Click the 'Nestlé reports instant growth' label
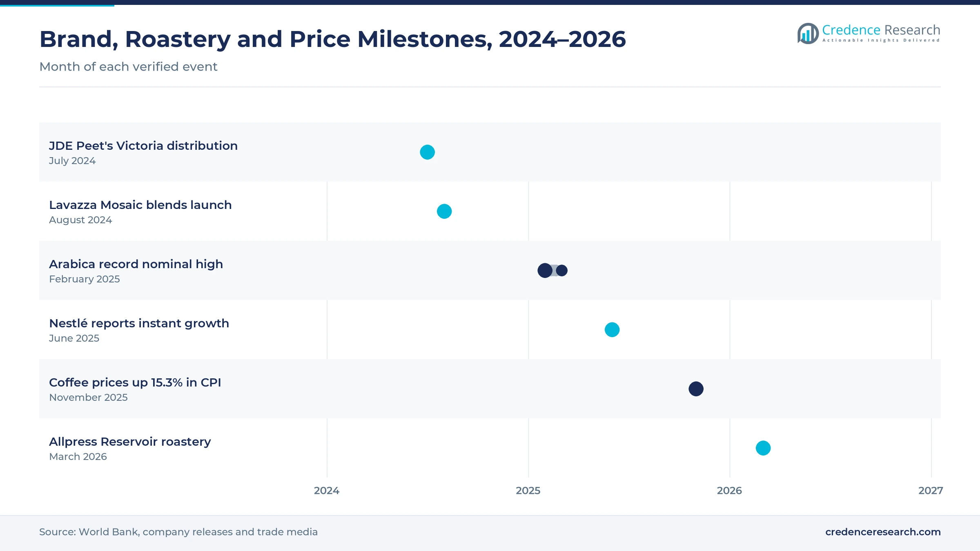This screenshot has width=980, height=551. (139, 323)
